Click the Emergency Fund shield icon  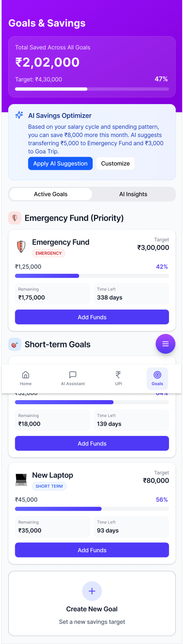click(21, 247)
